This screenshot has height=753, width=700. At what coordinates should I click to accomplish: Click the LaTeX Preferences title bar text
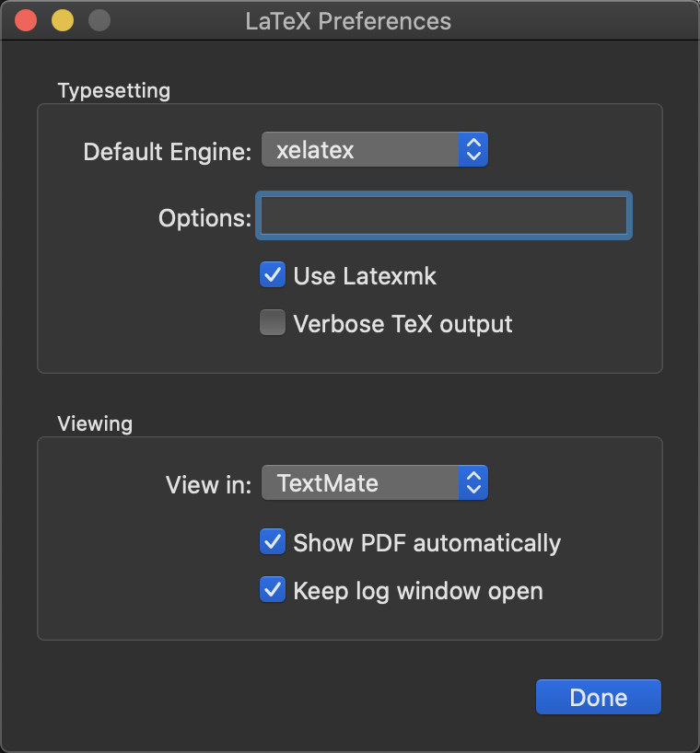[348, 20]
